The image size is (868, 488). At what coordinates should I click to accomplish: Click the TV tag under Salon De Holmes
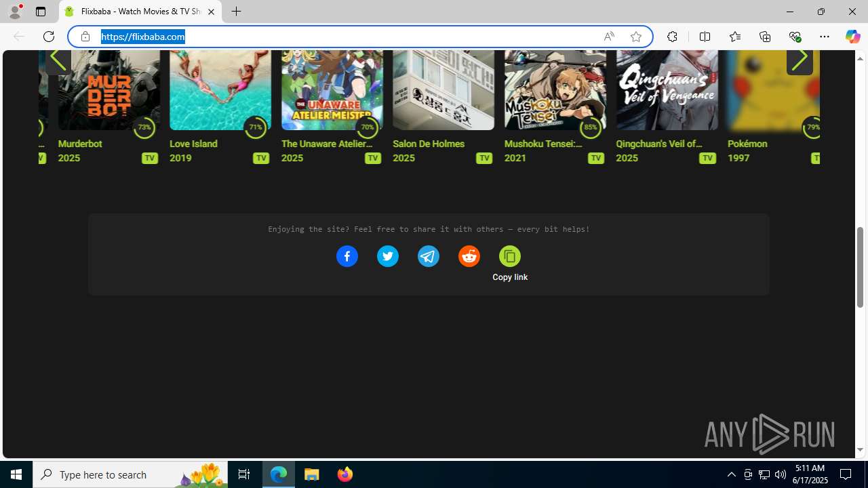(x=484, y=158)
